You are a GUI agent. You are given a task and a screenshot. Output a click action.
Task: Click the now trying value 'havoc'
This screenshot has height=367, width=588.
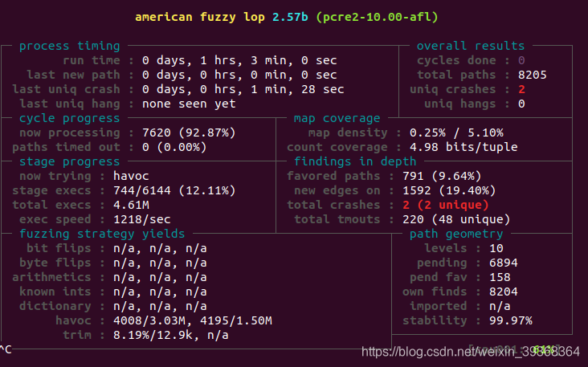pyautogui.click(x=131, y=176)
